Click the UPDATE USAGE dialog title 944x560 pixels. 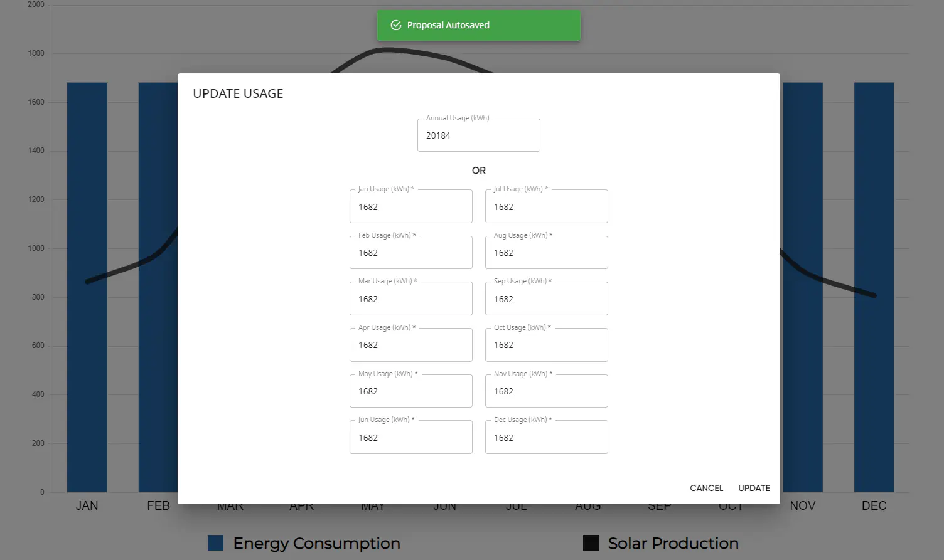pyautogui.click(x=238, y=93)
